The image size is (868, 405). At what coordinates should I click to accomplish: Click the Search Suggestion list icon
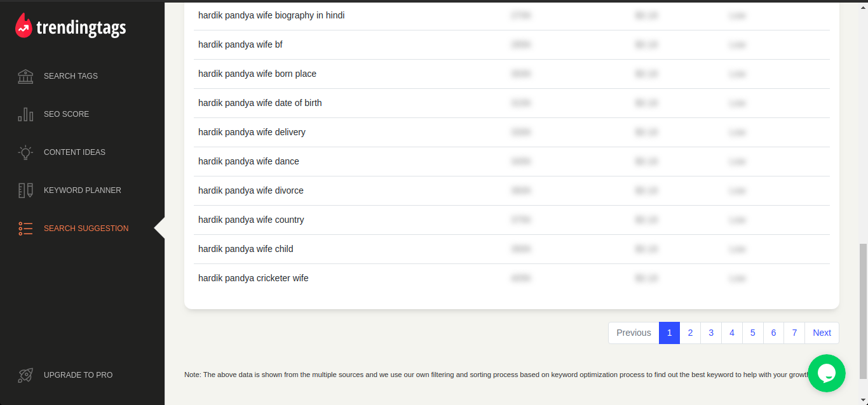[25, 229]
